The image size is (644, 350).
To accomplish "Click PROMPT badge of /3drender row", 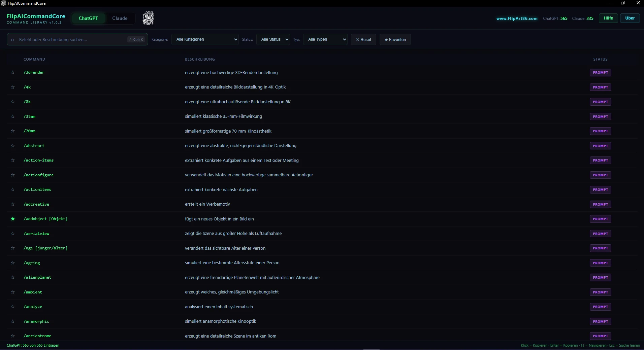I will pos(600,72).
